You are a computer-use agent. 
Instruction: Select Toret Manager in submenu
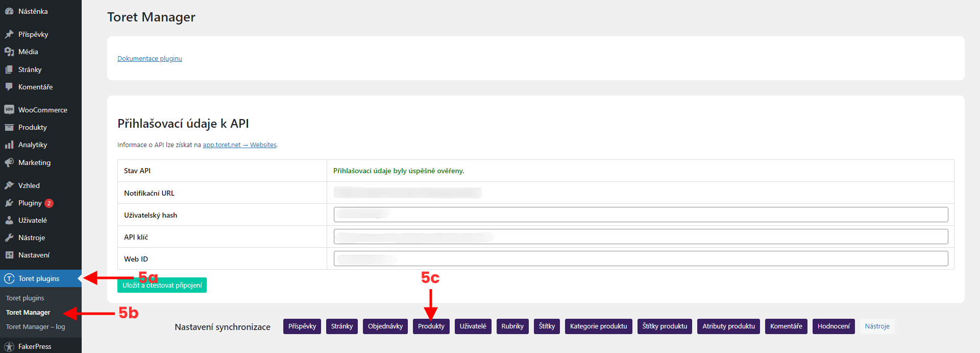(28, 312)
